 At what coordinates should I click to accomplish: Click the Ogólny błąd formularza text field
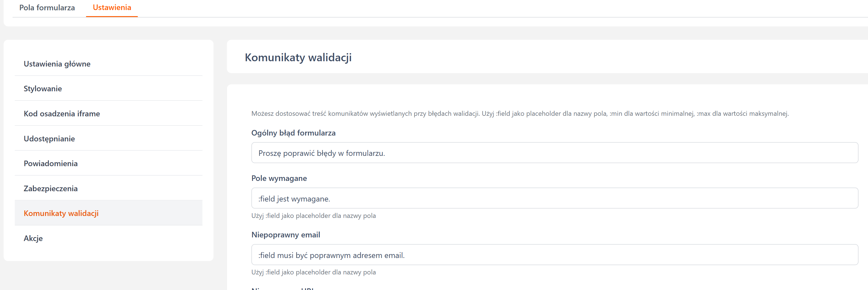tap(554, 153)
